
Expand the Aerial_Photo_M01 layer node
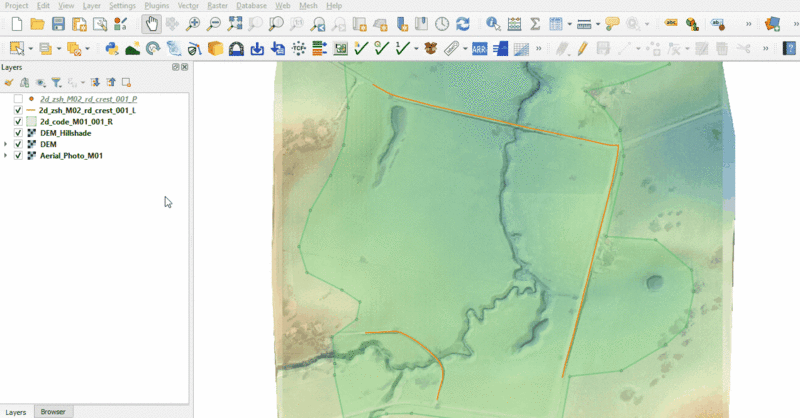coord(6,156)
